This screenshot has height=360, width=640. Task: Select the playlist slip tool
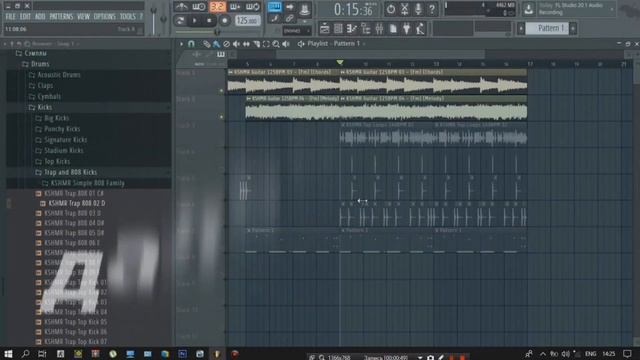pyautogui.click(x=246, y=44)
